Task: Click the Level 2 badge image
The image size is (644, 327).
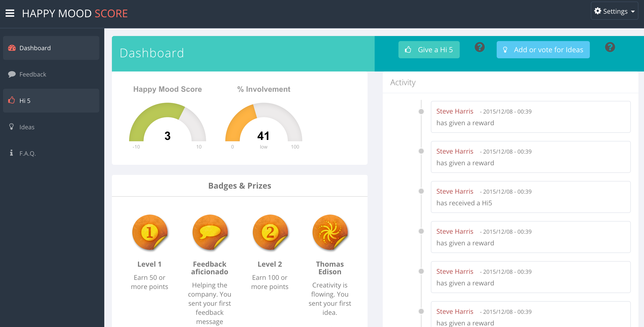Action: [270, 232]
